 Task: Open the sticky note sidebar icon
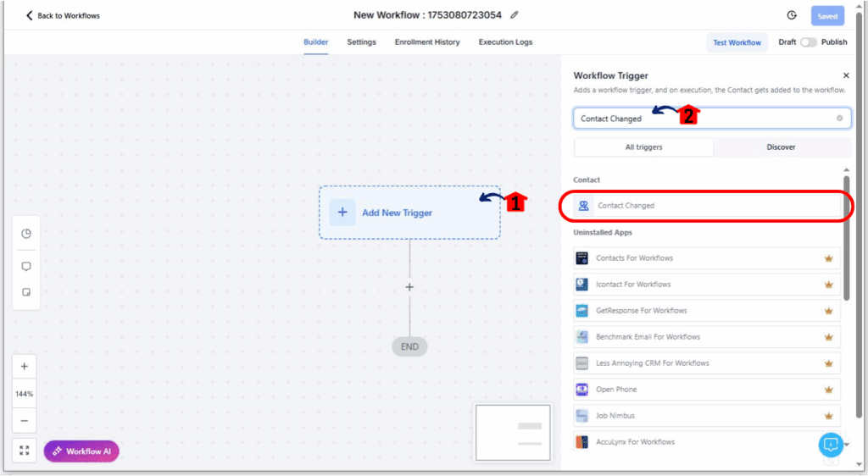[26, 292]
